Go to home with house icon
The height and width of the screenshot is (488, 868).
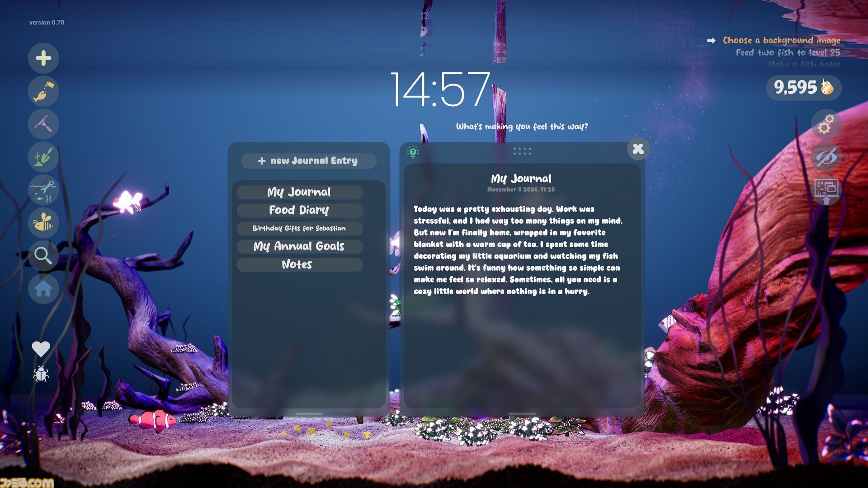(x=43, y=289)
